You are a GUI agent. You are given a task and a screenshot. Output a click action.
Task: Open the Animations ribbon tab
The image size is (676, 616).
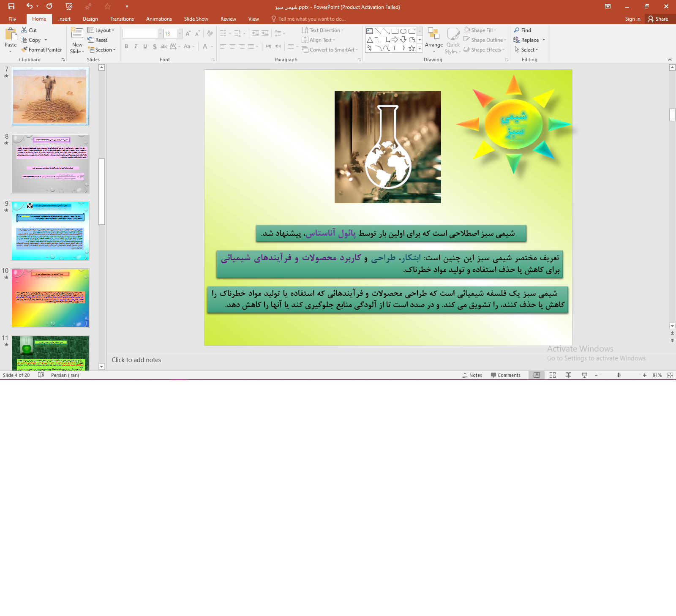tap(159, 19)
